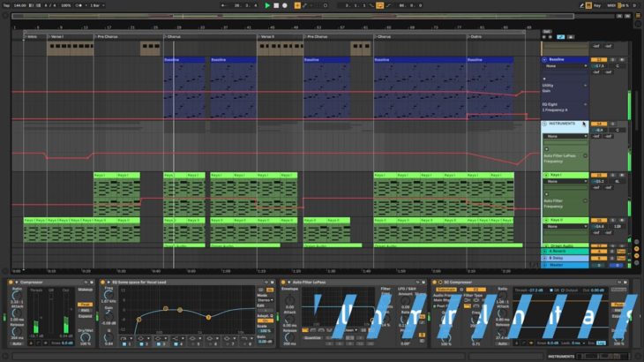Open the 1 Bar quantization menu
644x362 pixels.
click(x=97, y=5)
